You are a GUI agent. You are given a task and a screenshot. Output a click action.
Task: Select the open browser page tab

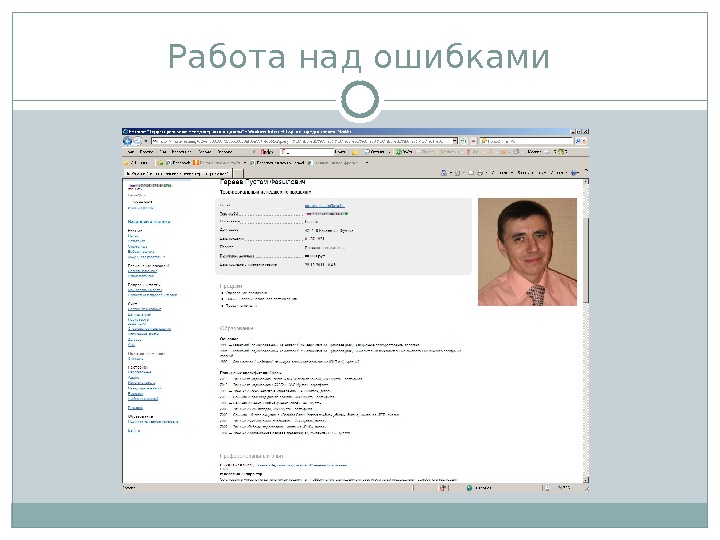(x=178, y=174)
